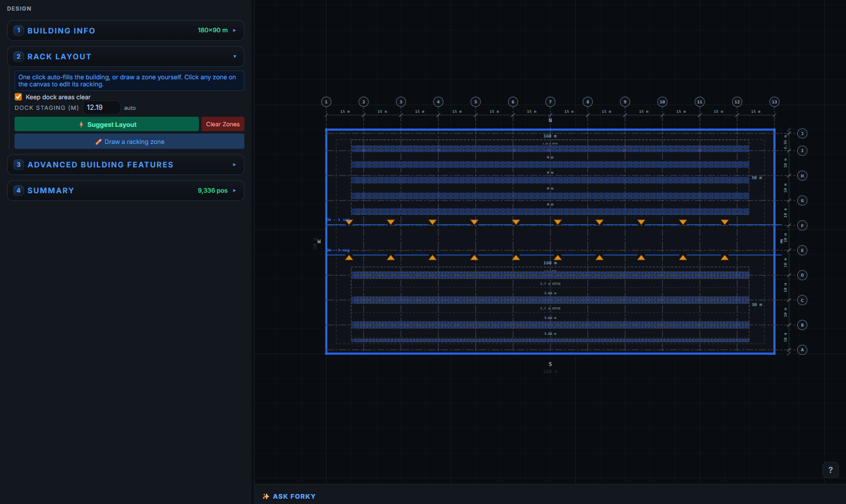Select grid column marker 3
Image resolution: width=846 pixels, height=504 pixels.
click(401, 102)
